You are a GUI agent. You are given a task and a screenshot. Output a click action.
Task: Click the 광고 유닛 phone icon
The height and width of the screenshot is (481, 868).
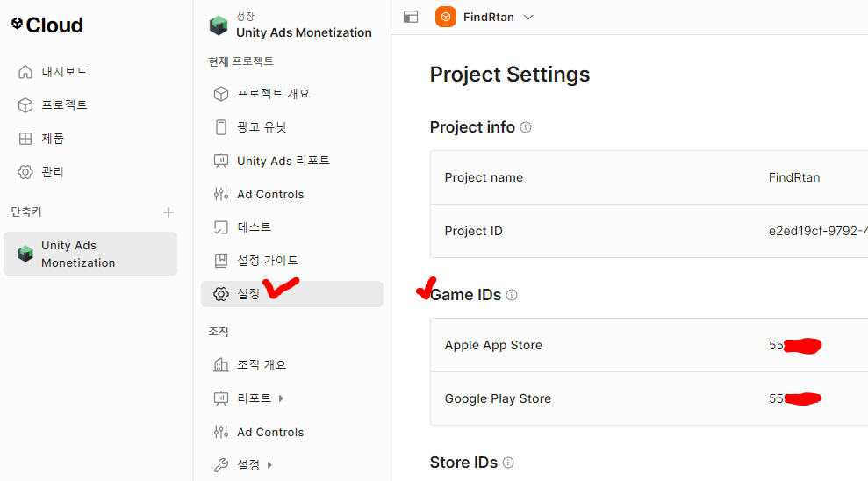click(221, 127)
